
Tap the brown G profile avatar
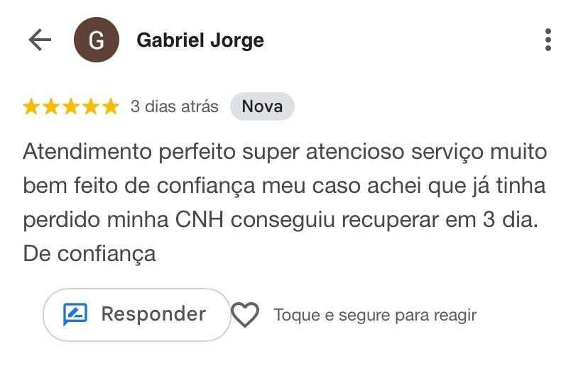click(96, 40)
